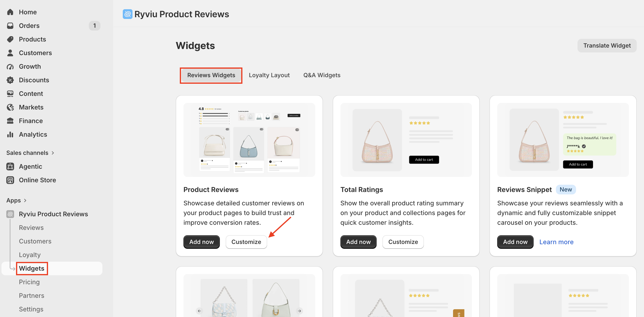This screenshot has width=644, height=317.
Task: Open the Home icon in sidebar
Action: pos(10,12)
